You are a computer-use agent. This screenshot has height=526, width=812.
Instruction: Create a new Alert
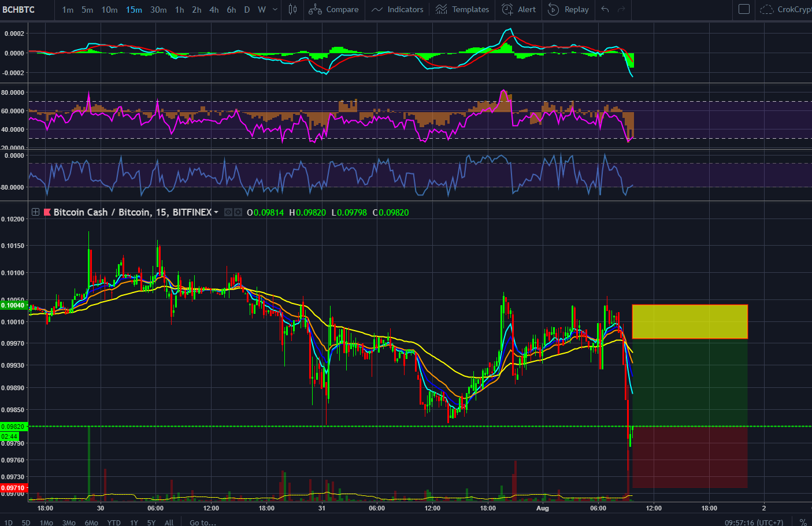tap(518, 9)
